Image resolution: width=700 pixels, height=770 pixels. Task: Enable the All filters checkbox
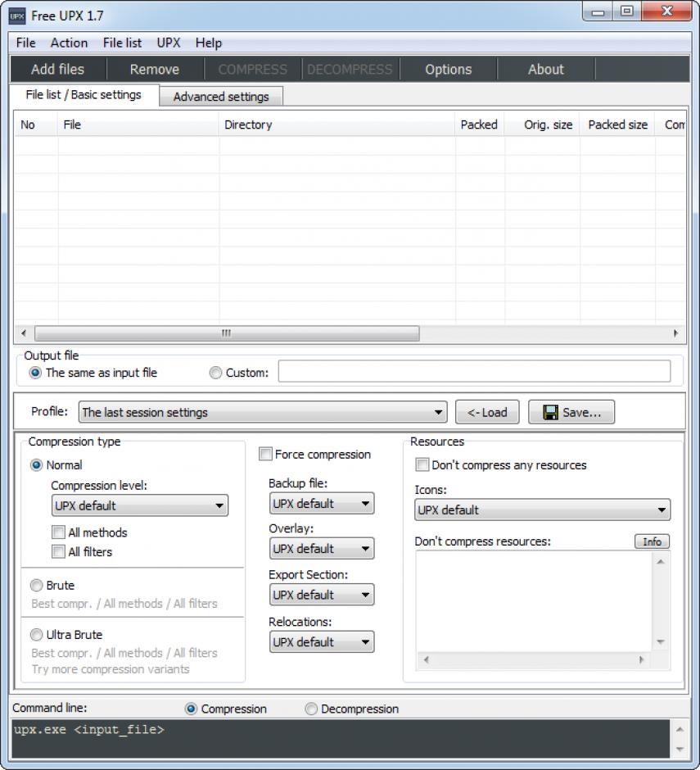(82, 552)
